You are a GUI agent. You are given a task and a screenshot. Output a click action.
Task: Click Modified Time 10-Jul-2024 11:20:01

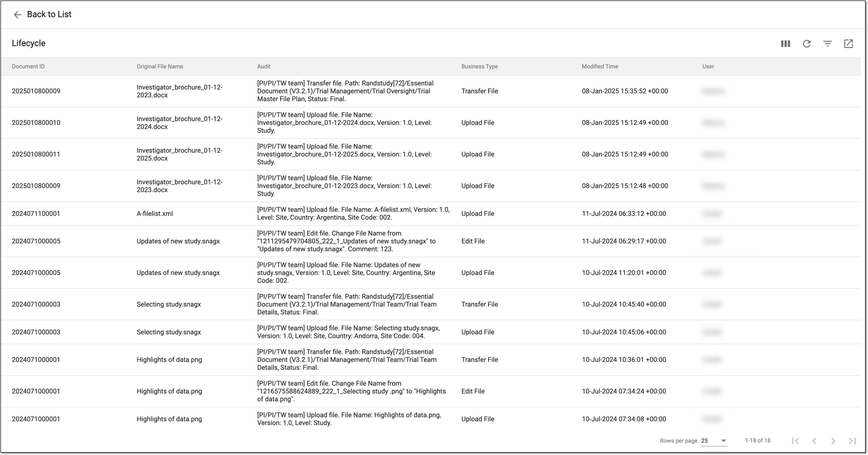click(624, 273)
